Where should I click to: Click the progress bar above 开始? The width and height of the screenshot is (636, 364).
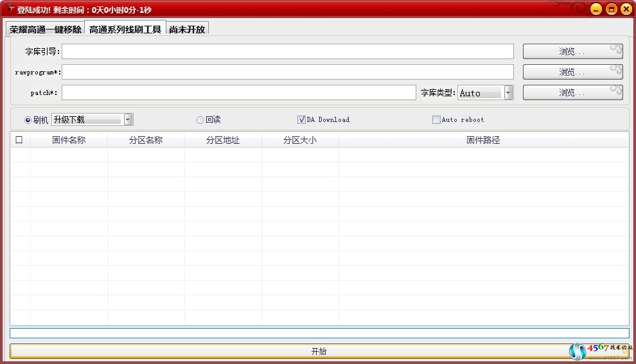pos(320,333)
